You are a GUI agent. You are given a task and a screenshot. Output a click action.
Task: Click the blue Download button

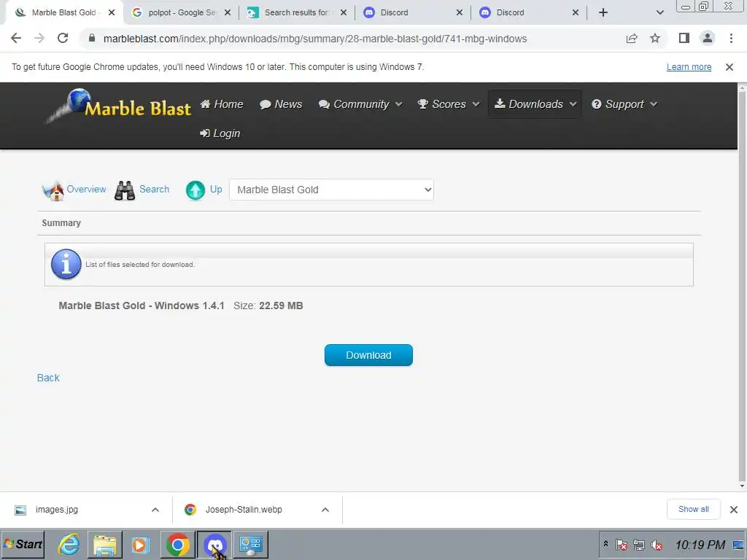[368, 355]
